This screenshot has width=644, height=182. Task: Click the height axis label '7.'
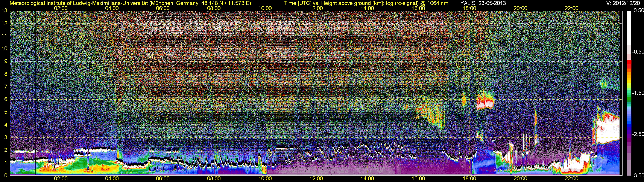[x=6, y=87]
